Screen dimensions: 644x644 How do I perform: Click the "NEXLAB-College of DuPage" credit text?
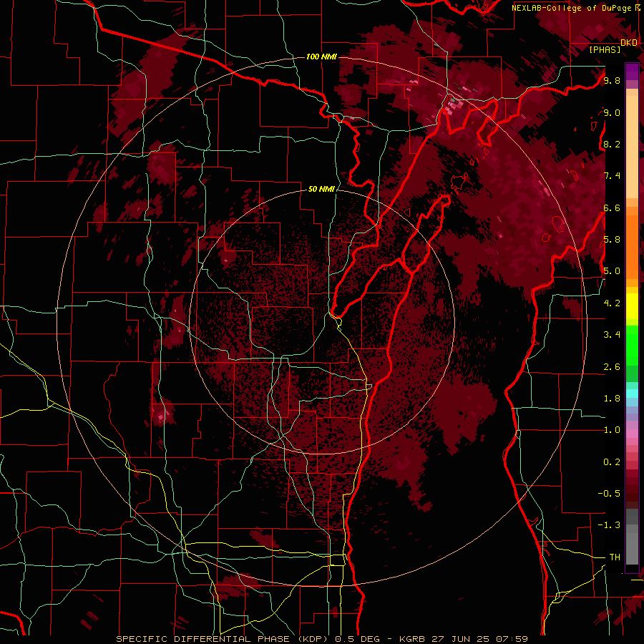[573, 8]
